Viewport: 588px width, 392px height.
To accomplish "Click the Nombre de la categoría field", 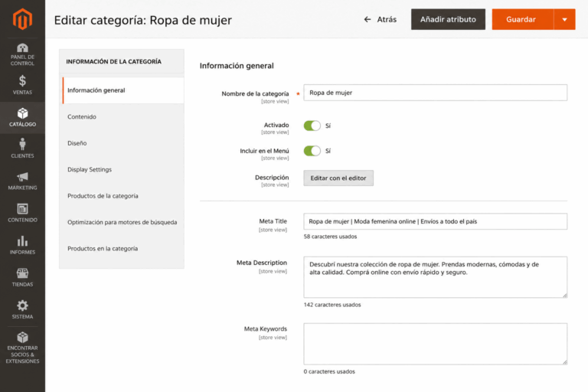I will (x=435, y=93).
